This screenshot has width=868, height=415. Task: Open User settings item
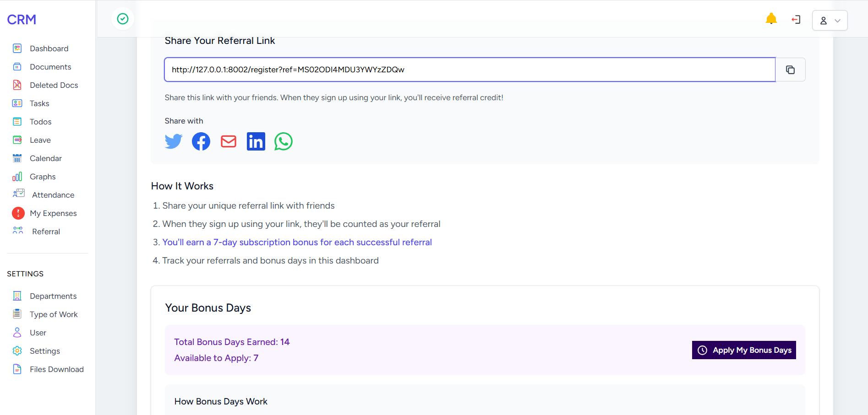tap(38, 333)
